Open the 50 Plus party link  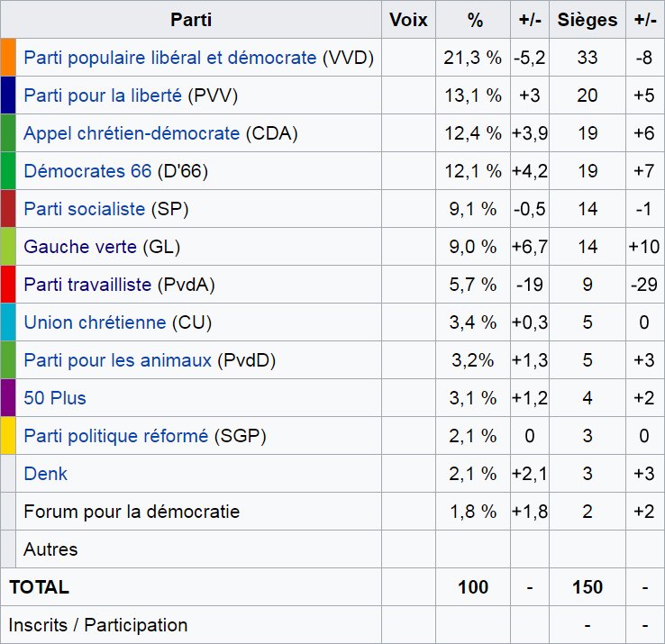pos(55,399)
